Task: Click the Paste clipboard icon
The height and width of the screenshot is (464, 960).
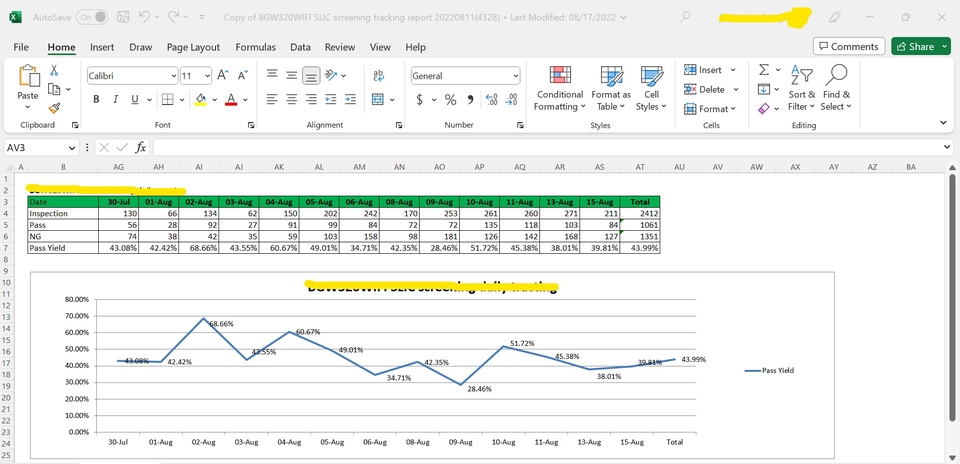Action: (x=28, y=76)
